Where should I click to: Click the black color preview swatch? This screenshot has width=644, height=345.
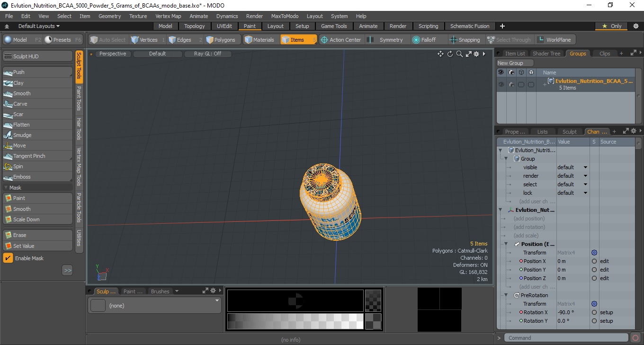tap(295, 300)
